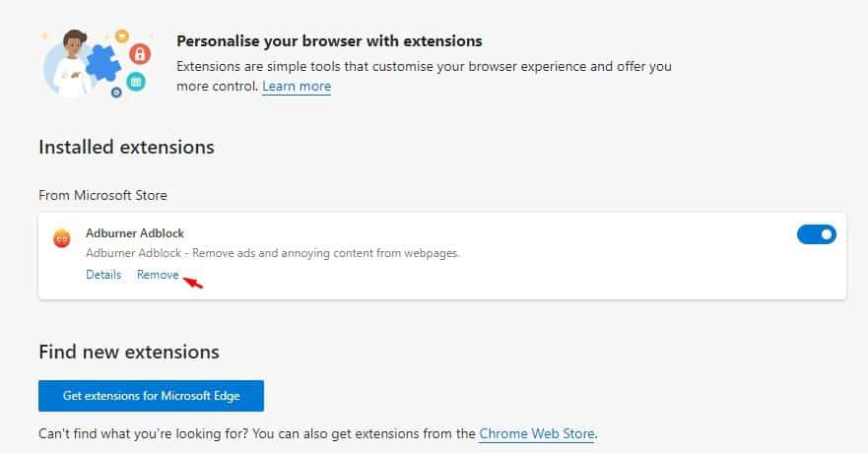Click the From Microsoft Store label
868x453 pixels.
(x=103, y=195)
